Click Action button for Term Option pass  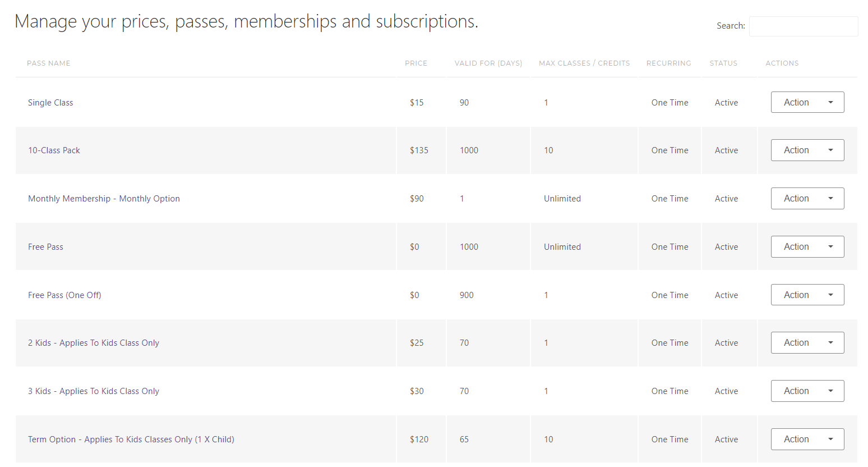click(807, 439)
